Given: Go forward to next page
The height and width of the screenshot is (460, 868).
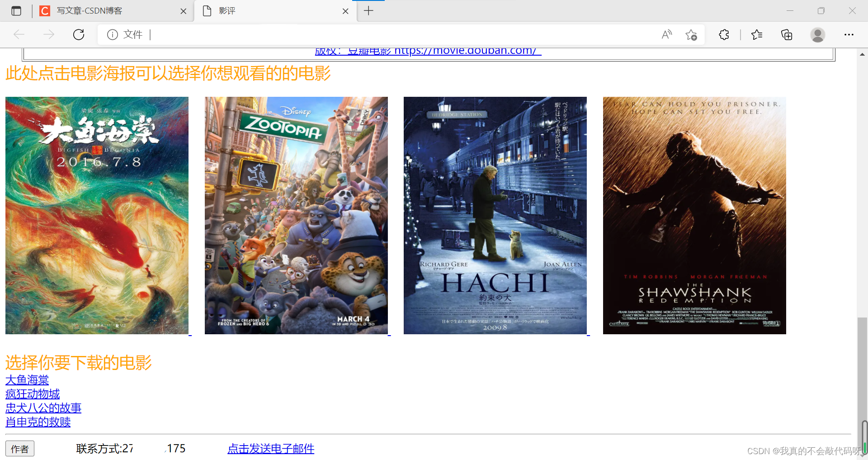Looking at the screenshot, I should pyautogui.click(x=49, y=34).
